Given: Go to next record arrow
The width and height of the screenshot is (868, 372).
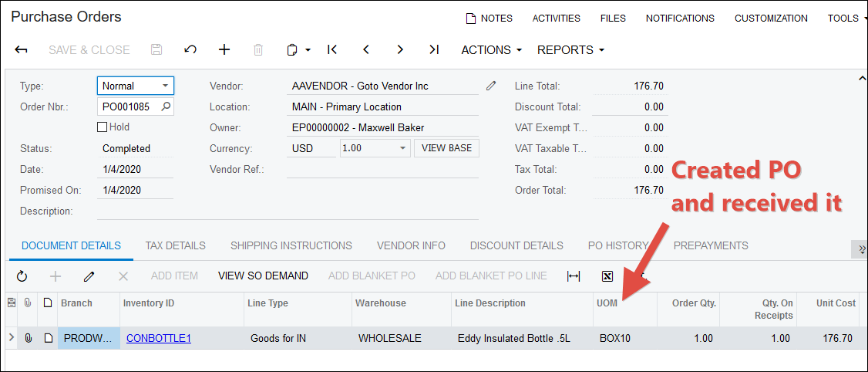Looking at the screenshot, I should pyautogui.click(x=400, y=50).
